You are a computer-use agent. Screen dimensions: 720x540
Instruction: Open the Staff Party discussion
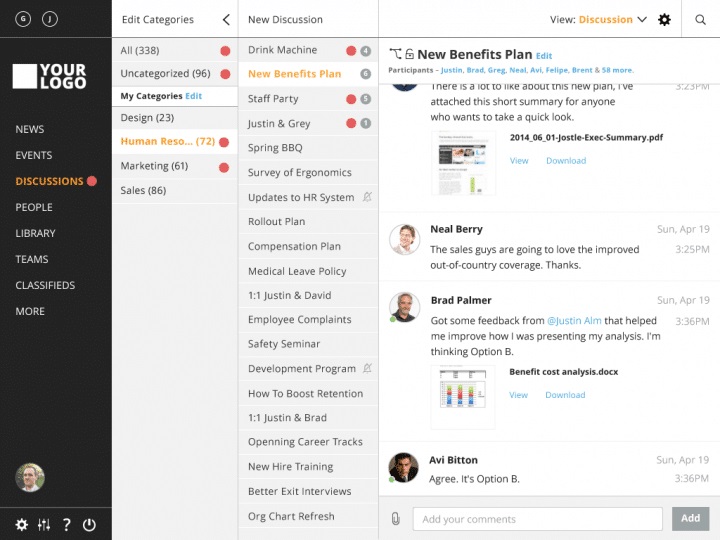coord(308,99)
